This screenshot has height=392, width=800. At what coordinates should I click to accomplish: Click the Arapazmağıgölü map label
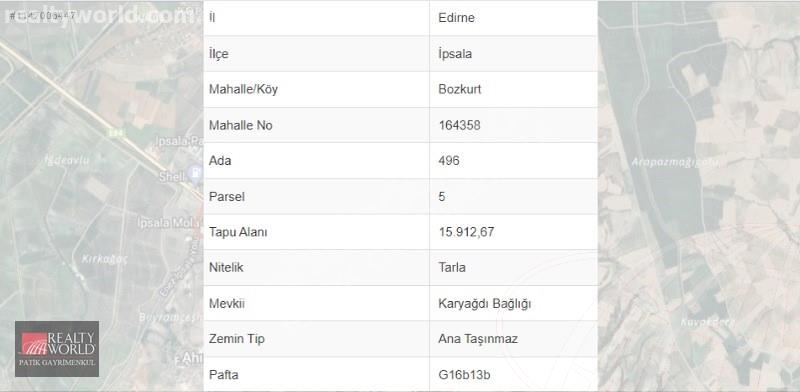click(674, 163)
